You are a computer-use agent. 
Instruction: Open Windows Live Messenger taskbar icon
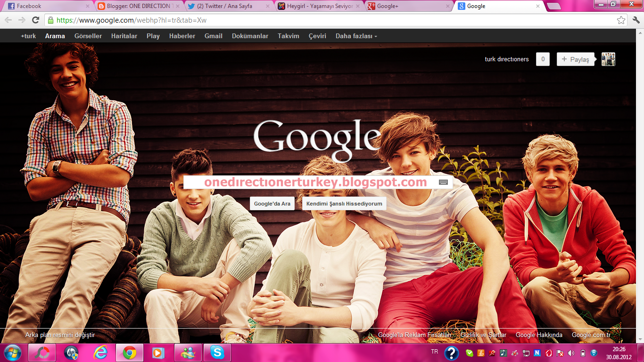(x=188, y=353)
